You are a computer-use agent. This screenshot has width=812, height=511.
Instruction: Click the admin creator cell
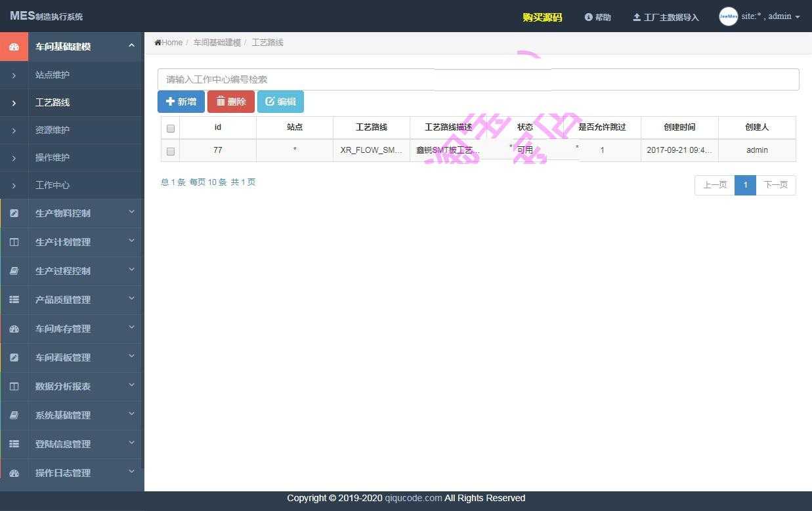click(x=757, y=150)
